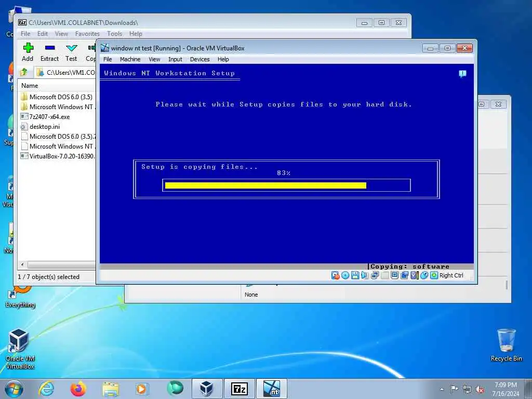The height and width of the screenshot is (399, 532).
Task: Open the Devices menu in VirtualBox
Action: [x=200, y=59]
